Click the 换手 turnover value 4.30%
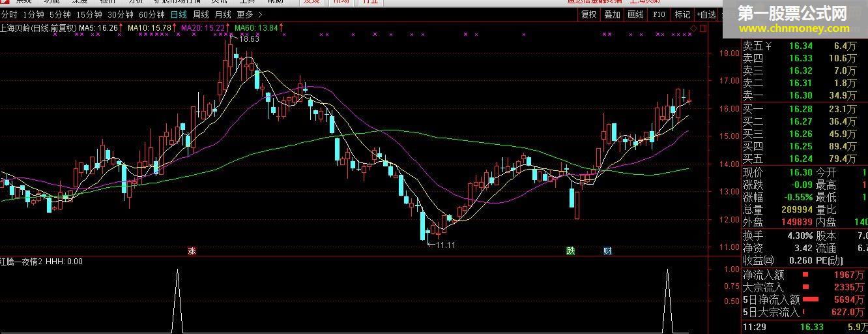This screenshot has width=868, height=334. point(800,235)
